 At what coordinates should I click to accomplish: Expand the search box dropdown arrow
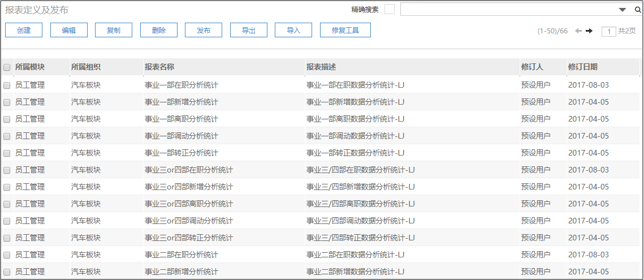623,10
